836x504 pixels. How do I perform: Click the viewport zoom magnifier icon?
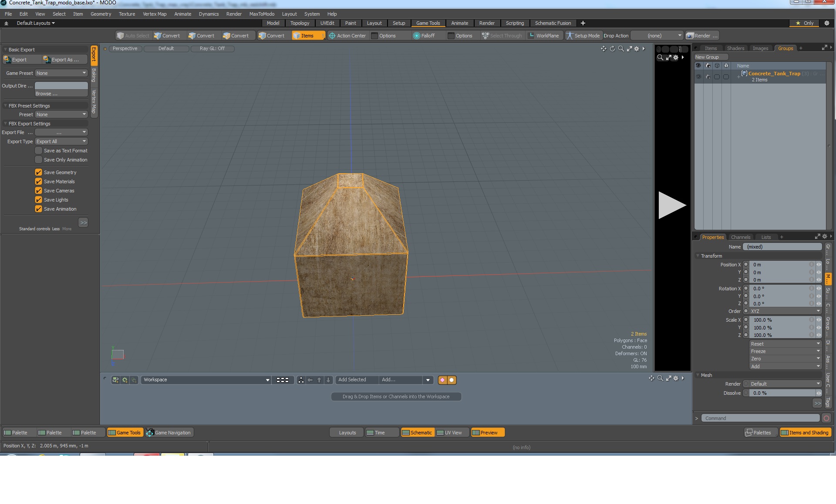(x=621, y=49)
